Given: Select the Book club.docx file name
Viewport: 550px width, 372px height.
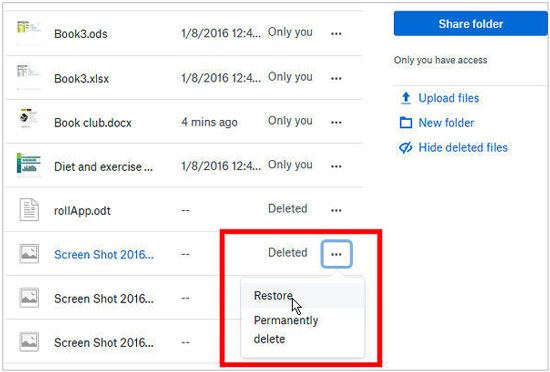Looking at the screenshot, I should tap(93, 123).
